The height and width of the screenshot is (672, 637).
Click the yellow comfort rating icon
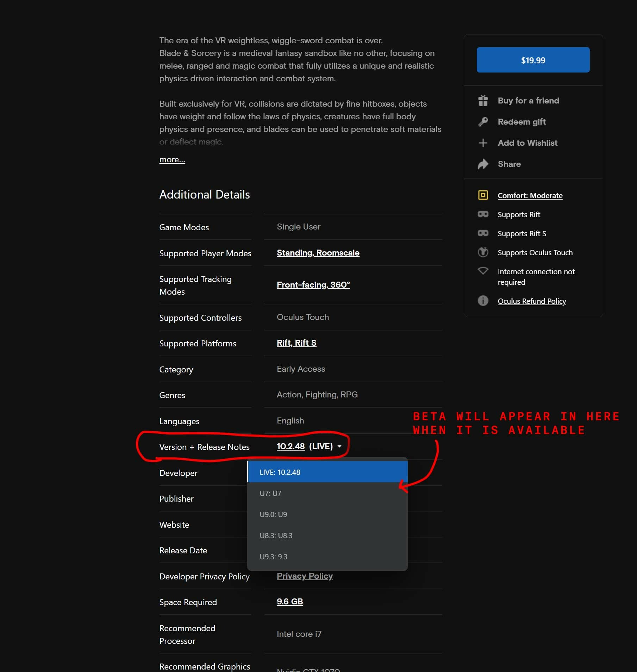click(483, 195)
